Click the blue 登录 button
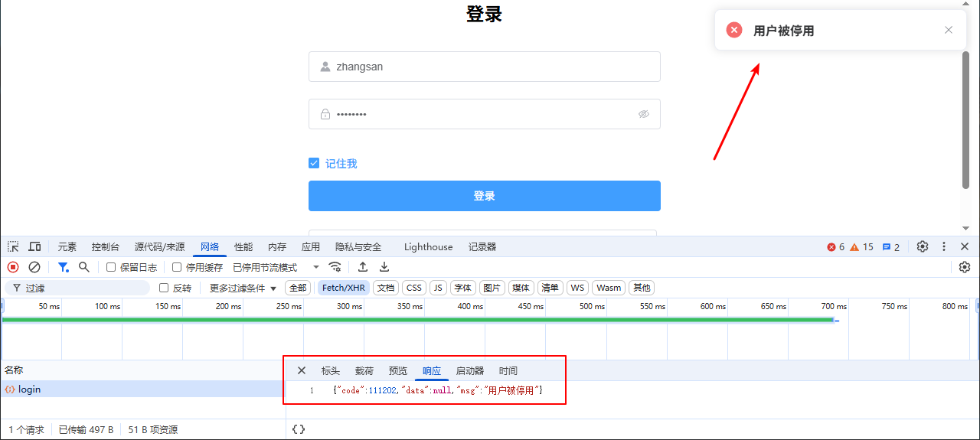This screenshot has height=440, width=980. pyautogui.click(x=485, y=196)
